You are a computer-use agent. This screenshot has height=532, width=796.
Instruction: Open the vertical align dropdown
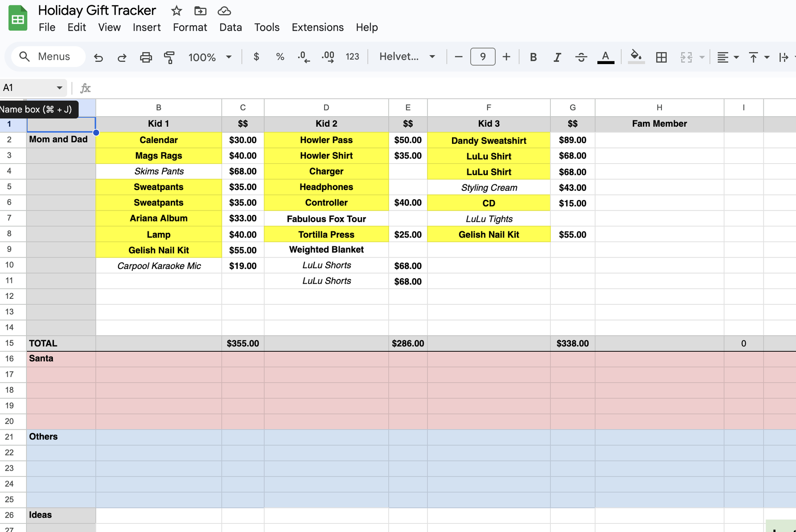click(x=759, y=57)
